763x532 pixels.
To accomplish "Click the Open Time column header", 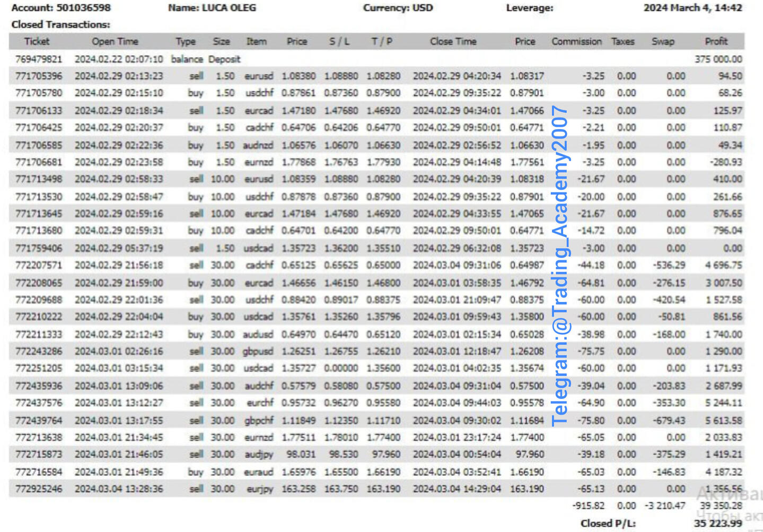I will (115, 41).
